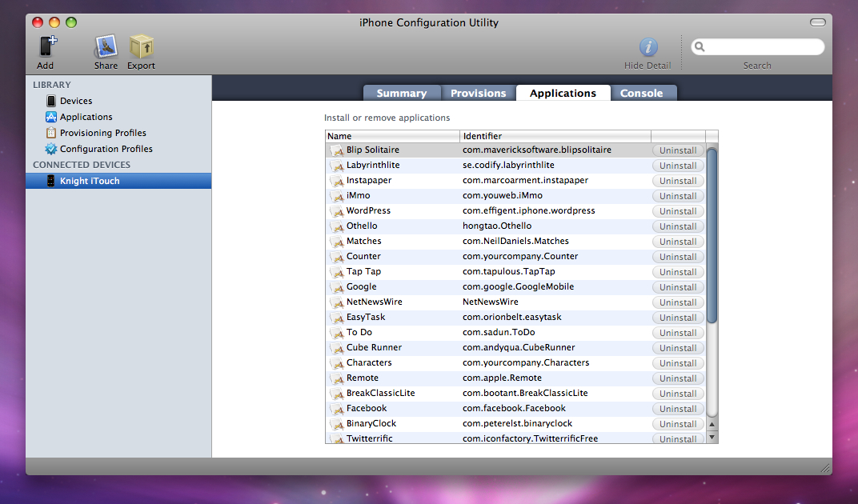Image resolution: width=858 pixels, height=504 pixels.
Task: Uninstall the Remote app
Action: pos(678,378)
